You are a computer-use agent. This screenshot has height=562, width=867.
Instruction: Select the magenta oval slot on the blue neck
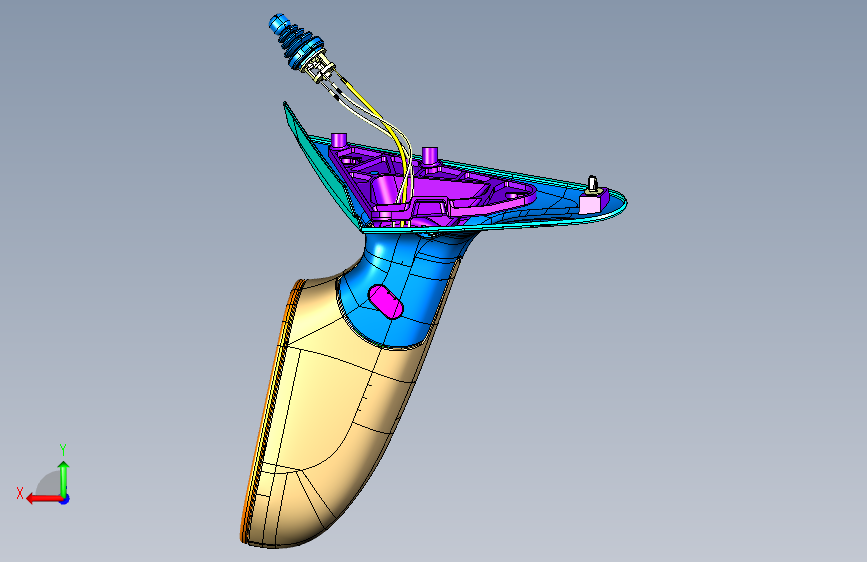pos(386,302)
